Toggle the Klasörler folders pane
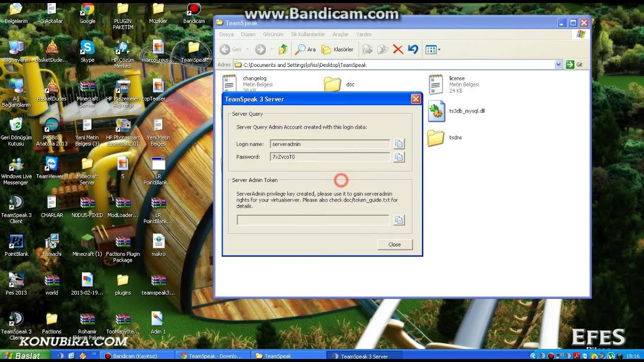Image resolution: width=644 pixels, height=362 pixels. point(337,49)
